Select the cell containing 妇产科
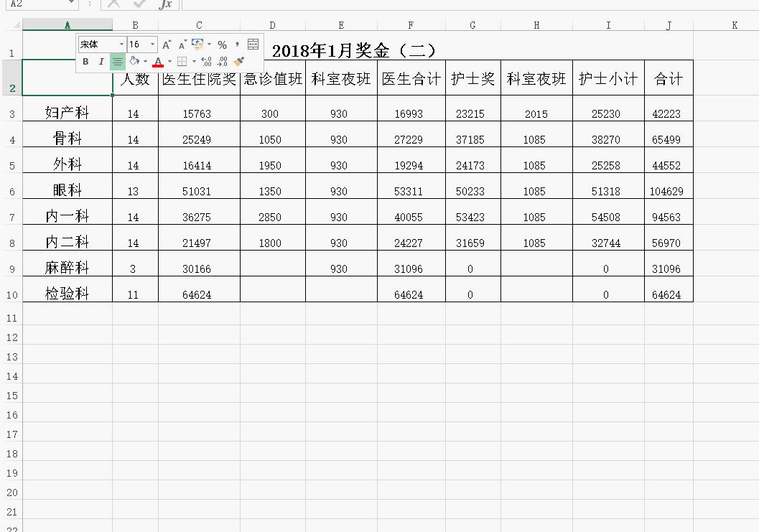 [67, 109]
